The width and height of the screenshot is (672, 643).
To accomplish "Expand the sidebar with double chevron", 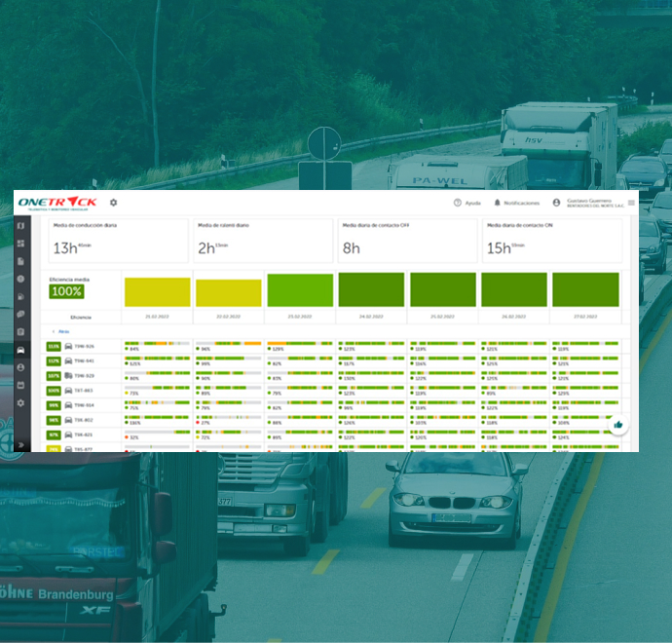I will point(20,444).
